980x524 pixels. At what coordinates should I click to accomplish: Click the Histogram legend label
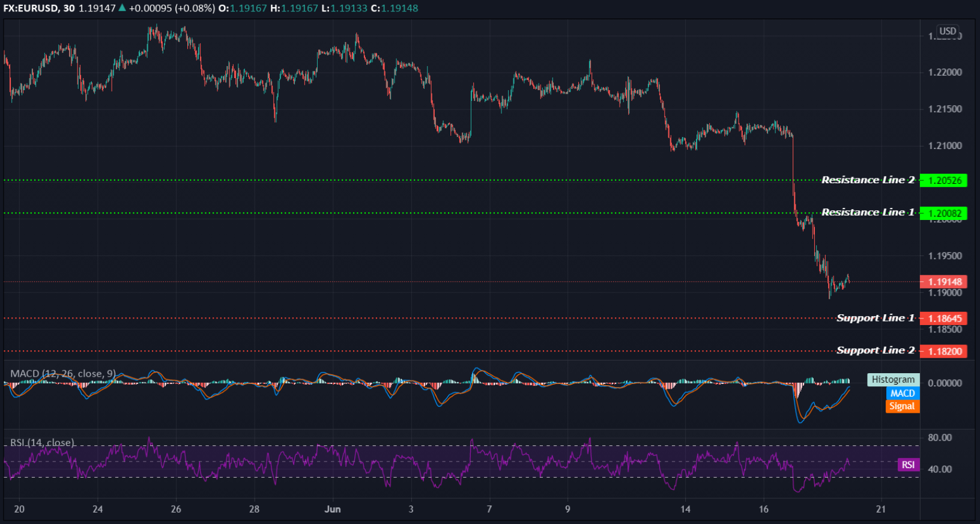tap(893, 380)
